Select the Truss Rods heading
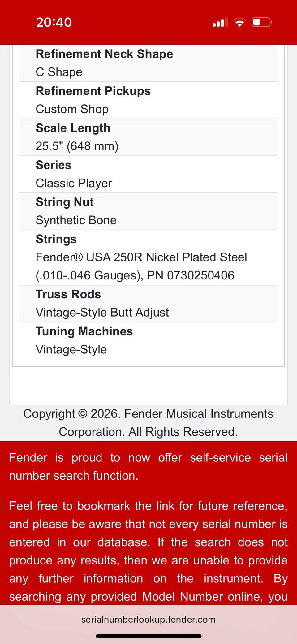The height and width of the screenshot is (644, 297). [x=68, y=294]
